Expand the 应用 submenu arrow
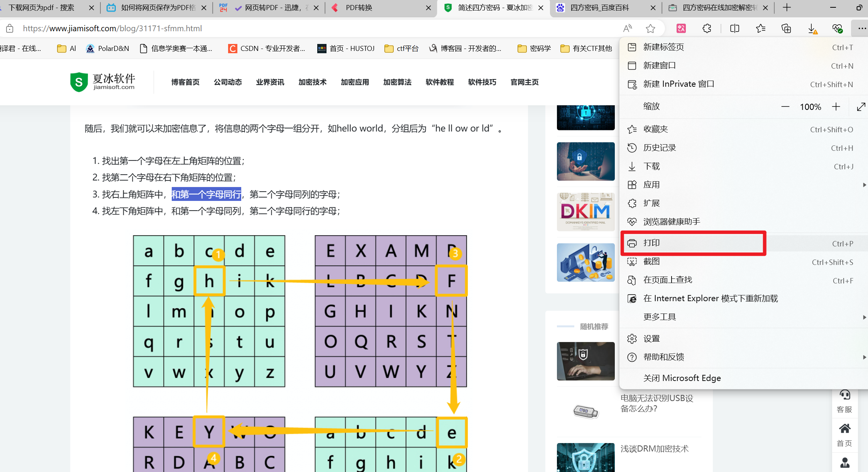This screenshot has width=868, height=472. coord(864,185)
